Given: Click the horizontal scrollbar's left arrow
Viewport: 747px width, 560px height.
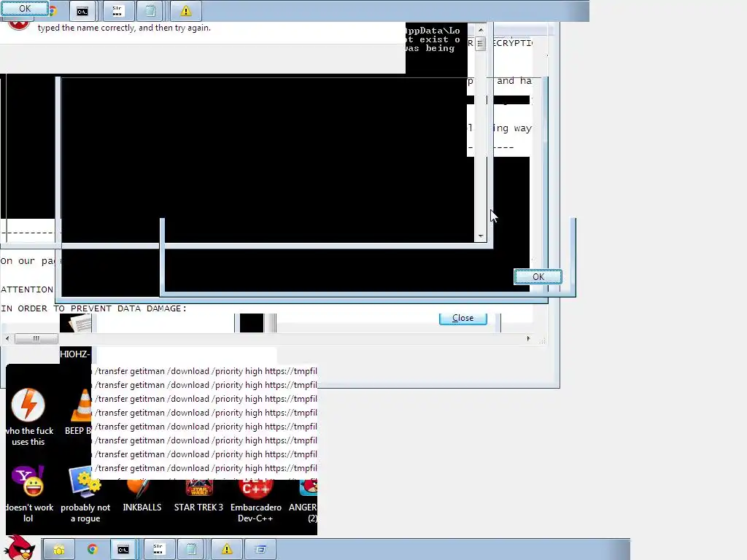Looking at the screenshot, I should click(x=7, y=338).
